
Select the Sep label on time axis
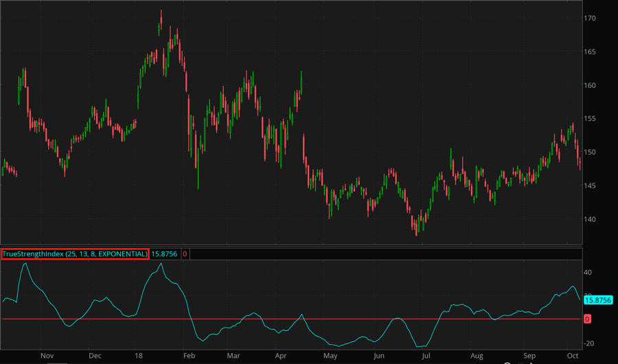tap(529, 356)
